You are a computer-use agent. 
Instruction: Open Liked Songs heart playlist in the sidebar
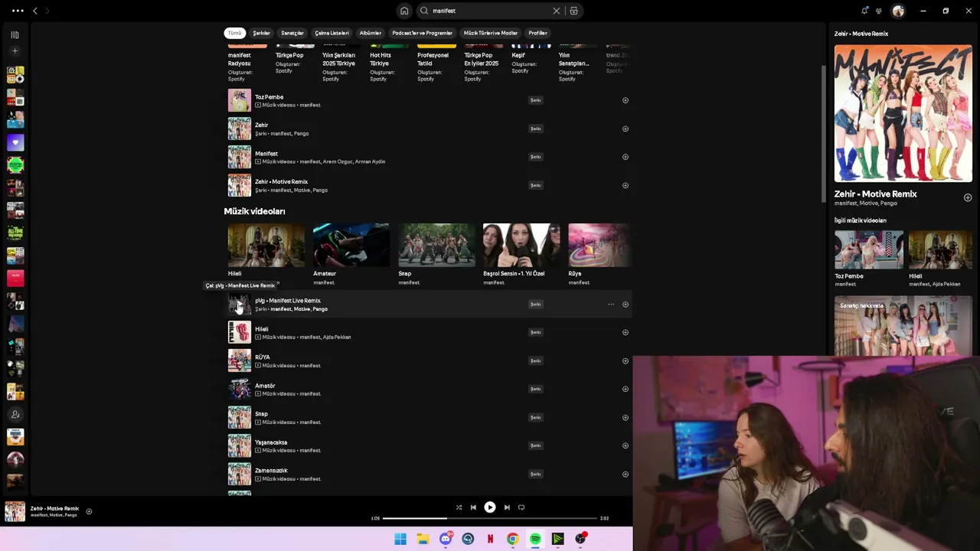click(15, 142)
